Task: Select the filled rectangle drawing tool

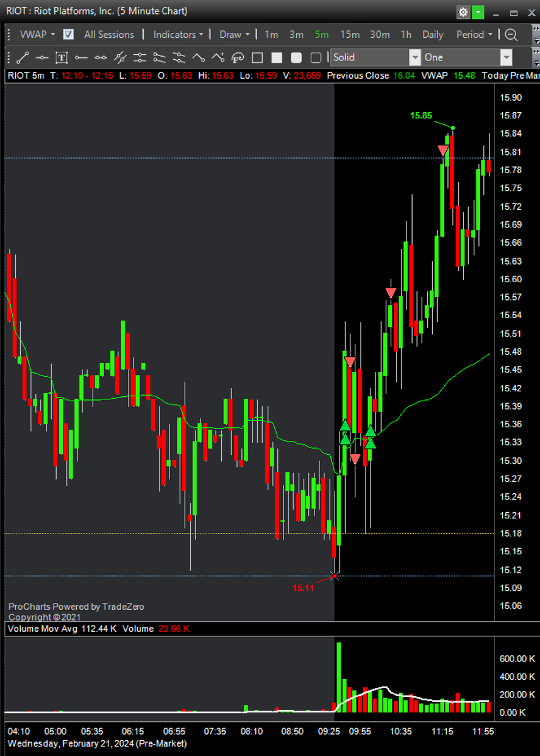Action: 277,57
